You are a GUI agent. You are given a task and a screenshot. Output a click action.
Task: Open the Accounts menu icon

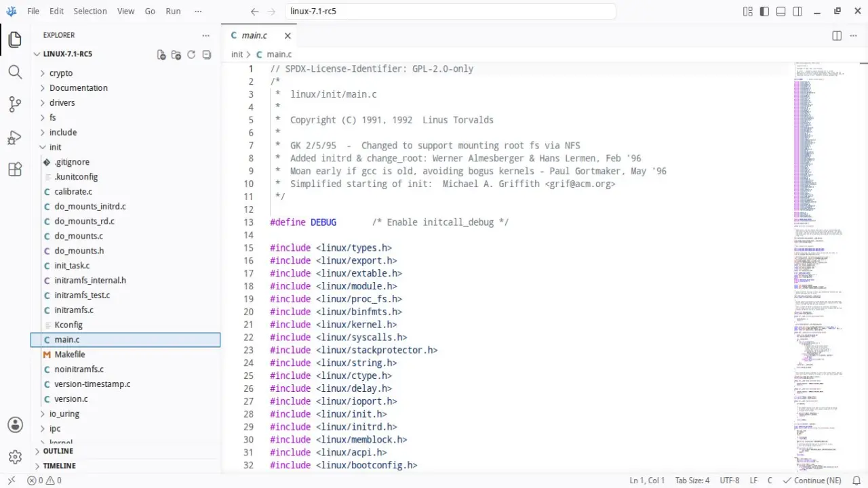pos(15,425)
